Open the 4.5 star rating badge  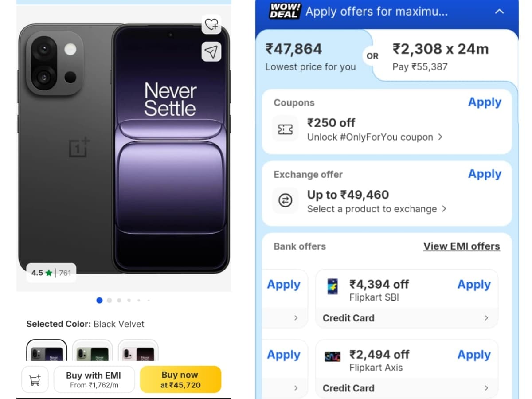[51, 273]
